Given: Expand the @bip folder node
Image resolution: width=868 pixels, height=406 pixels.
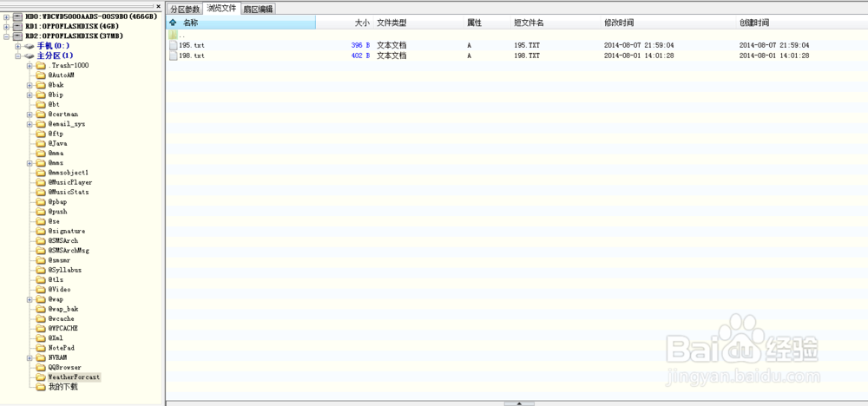Looking at the screenshot, I should coord(30,95).
